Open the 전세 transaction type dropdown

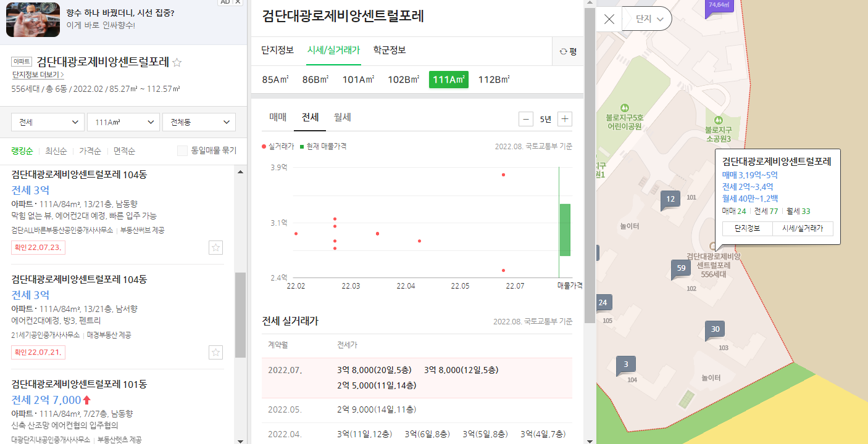[48, 122]
